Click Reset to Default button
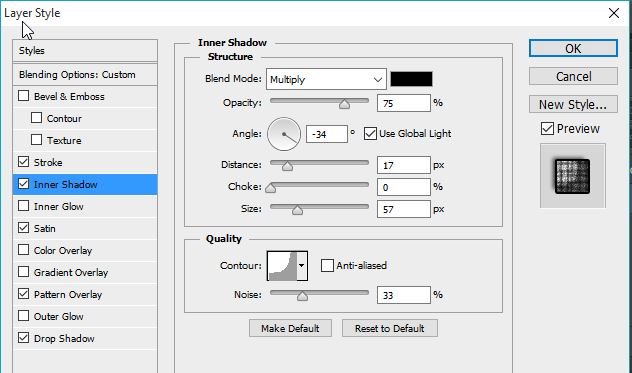632x373 pixels. click(x=389, y=328)
